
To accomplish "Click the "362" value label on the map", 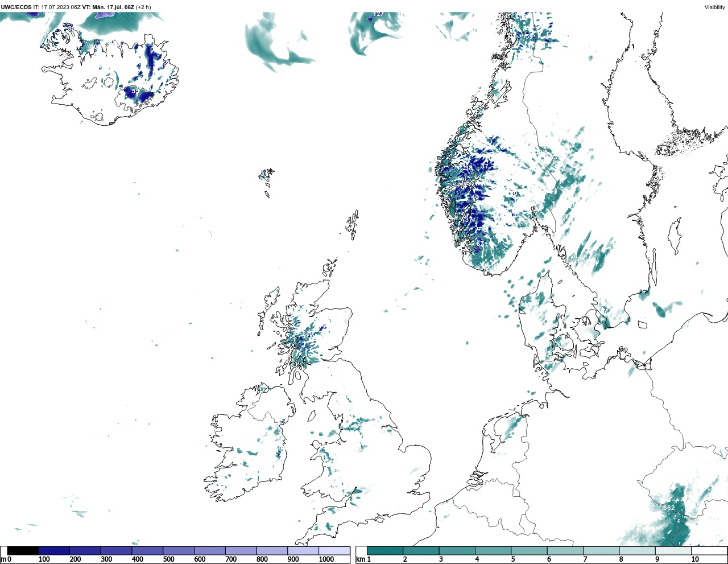I will click(x=669, y=508).
